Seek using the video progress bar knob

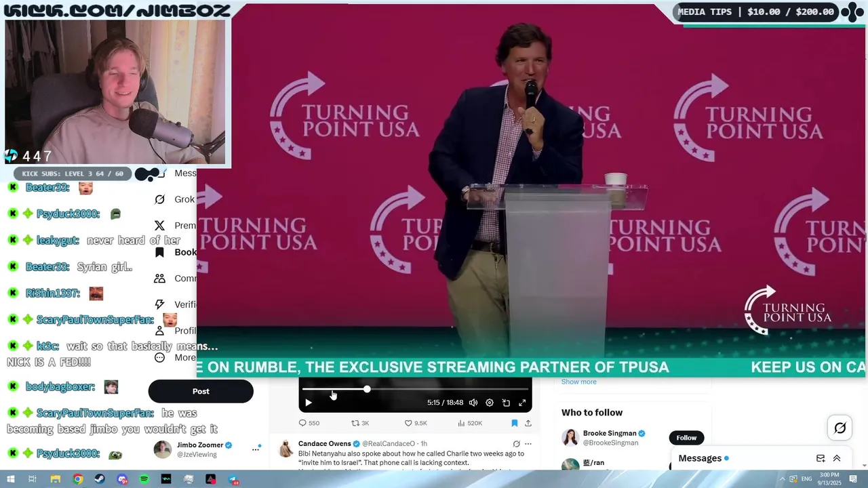pos(367,389)
